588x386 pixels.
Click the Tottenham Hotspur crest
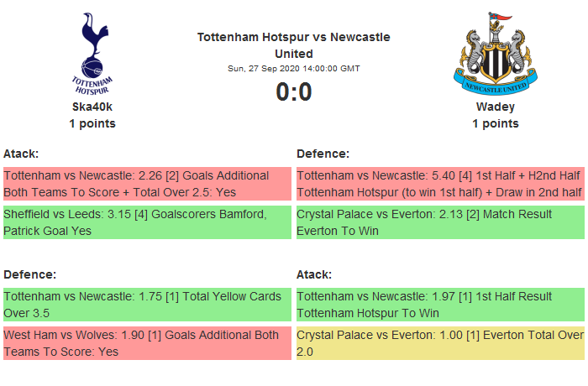[x=92, y=53]
